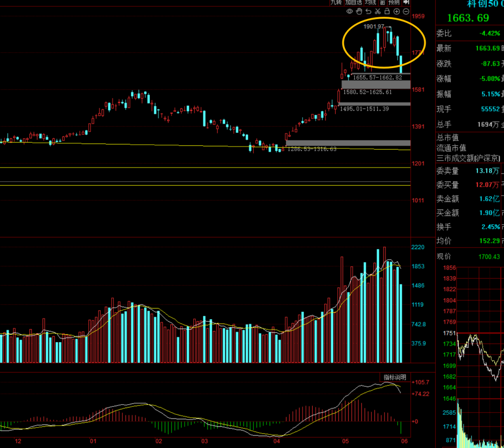
Task: Select the scissors cut tool
Action: [378, 12]
